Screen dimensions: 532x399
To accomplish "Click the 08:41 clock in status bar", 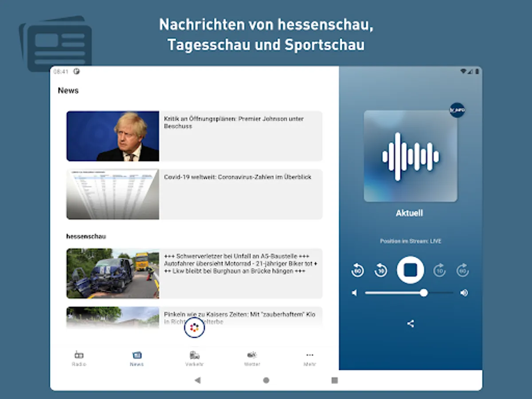I will click(x=61, y=71).
